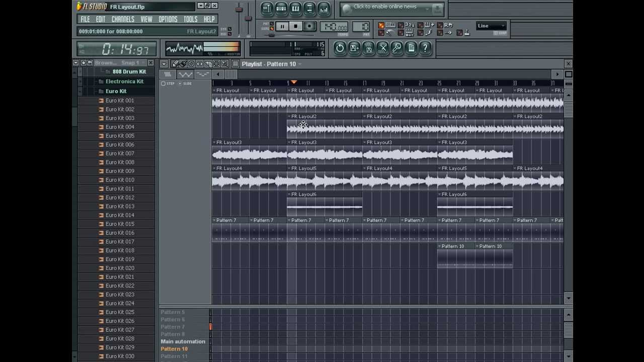Viewport: 644px width, 362px height.
Task: Click the download icon beside online news
Action: pos(437,8)
